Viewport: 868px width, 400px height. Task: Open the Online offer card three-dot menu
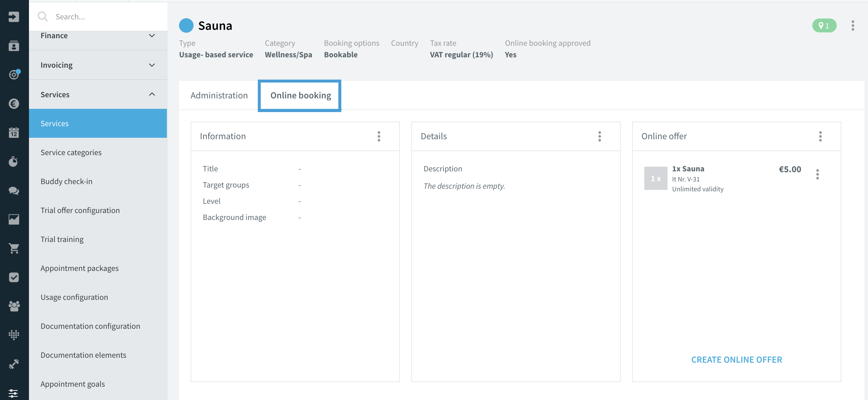coord(820,136)
